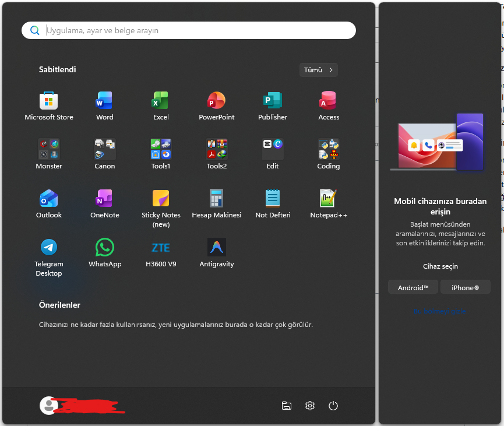Image resolution: width=504 pixels, height=426 pixels.
Task: Open Settings gear in Start footer
Action: pos(310,406)
